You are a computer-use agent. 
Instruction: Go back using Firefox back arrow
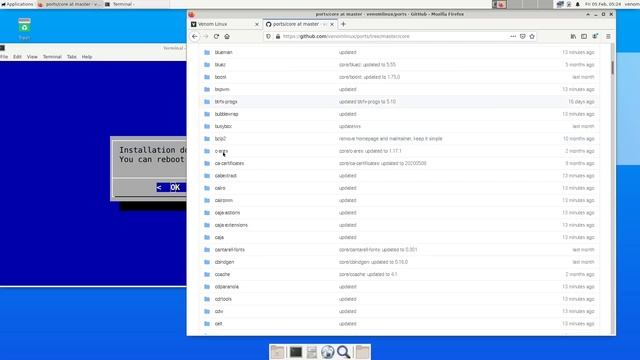[x=195, y=36]
